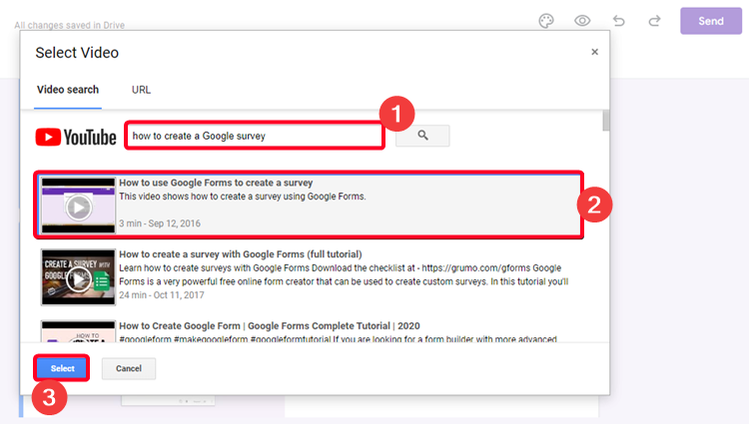749x424 pixels.
Task: Click title 'How to Create Google Form | Google Forms Complete Tutorial'
Action: tap(269, 326)
